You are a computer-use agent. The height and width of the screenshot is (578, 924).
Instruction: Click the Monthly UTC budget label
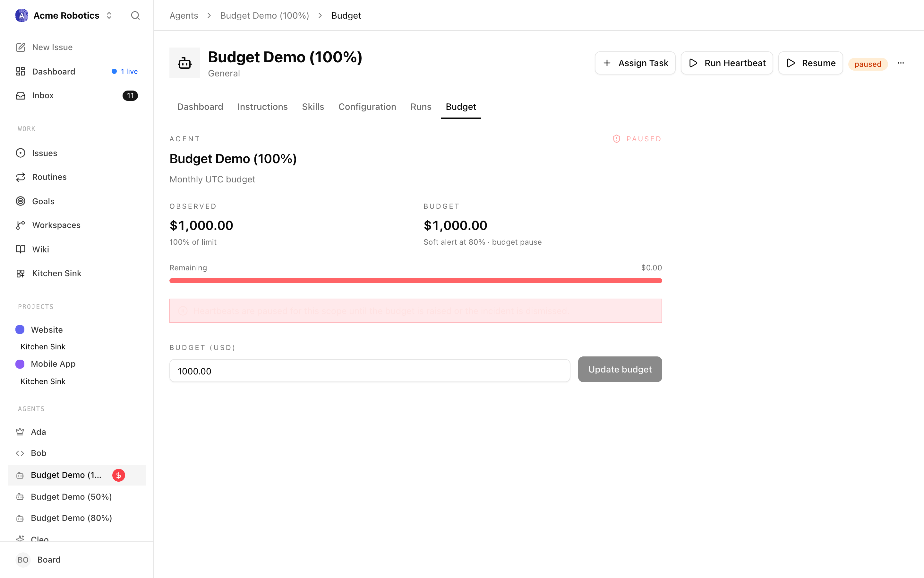coord(212,179)
